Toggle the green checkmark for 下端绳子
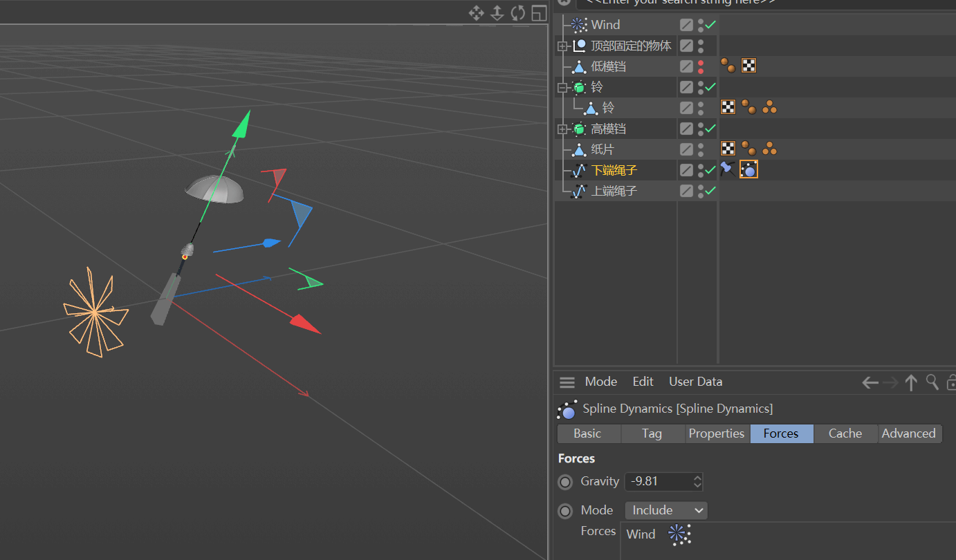Viewport: 956px width, 560px height. pos(710,170)
